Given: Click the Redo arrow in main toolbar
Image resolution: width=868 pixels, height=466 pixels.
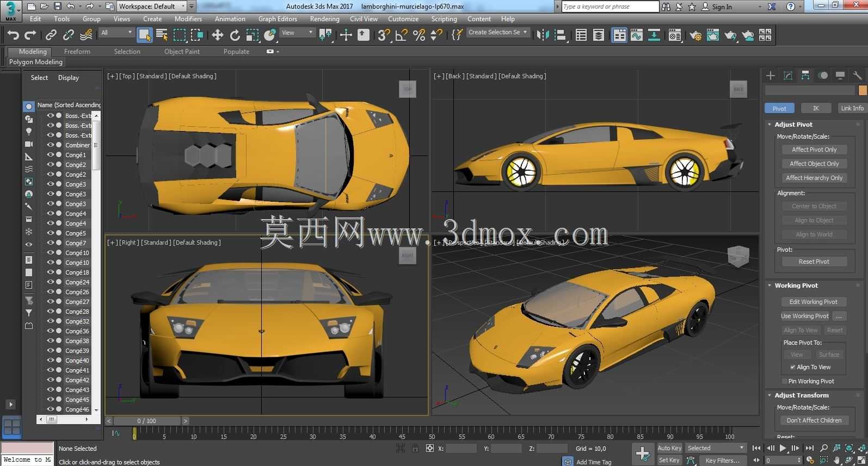Looking at the screenshot, I should pos(30,35).
